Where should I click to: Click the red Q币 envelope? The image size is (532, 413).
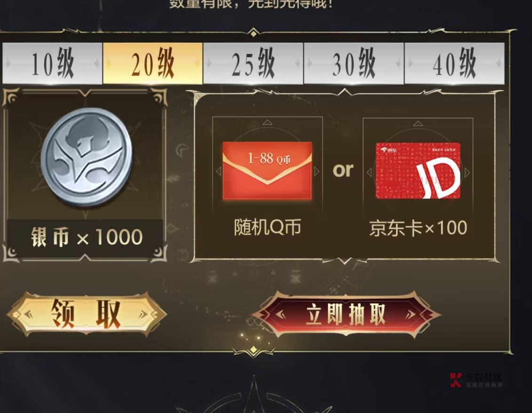click(267, 170)
